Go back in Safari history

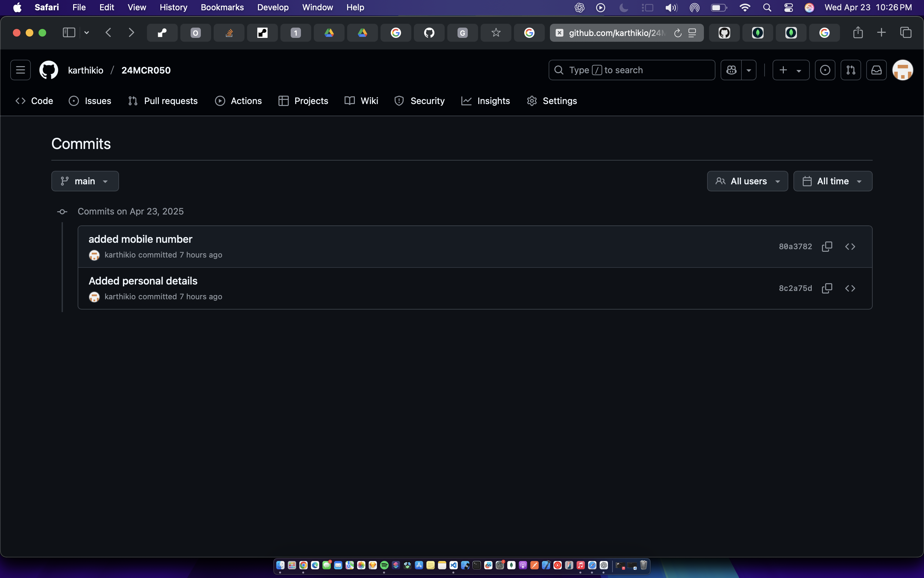[108, 32]
